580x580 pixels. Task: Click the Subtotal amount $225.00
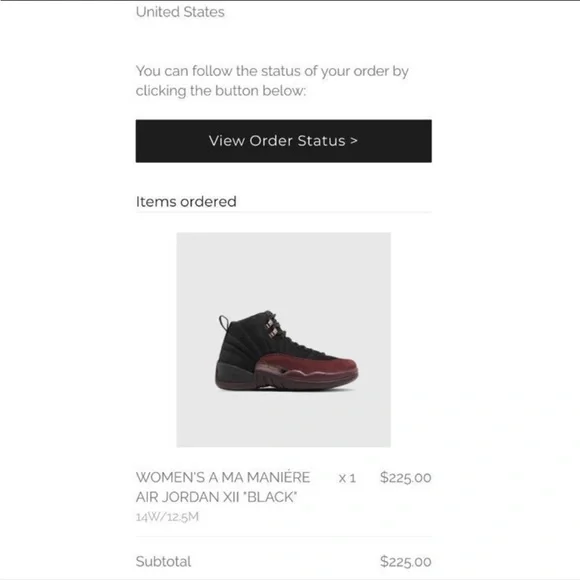point(405,562)
